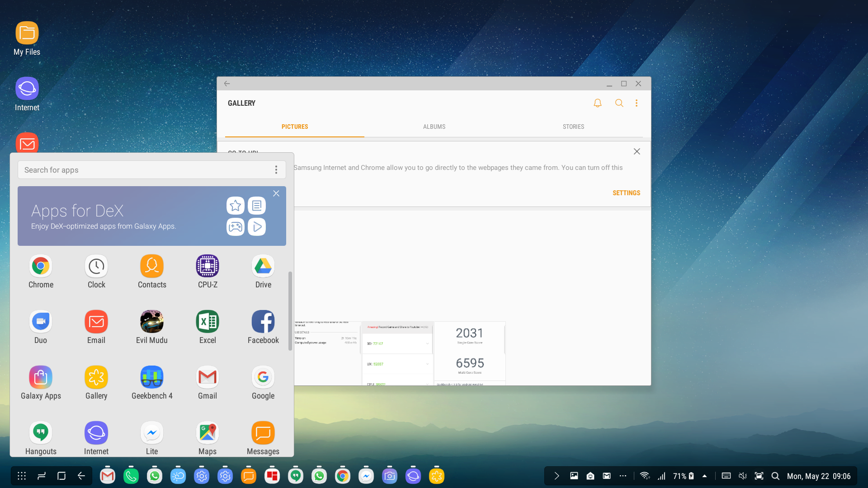This screenshot has width=868, height=488.
Task: Open the Geekbench score screenshot thumbnail
Action: point(470,353)
